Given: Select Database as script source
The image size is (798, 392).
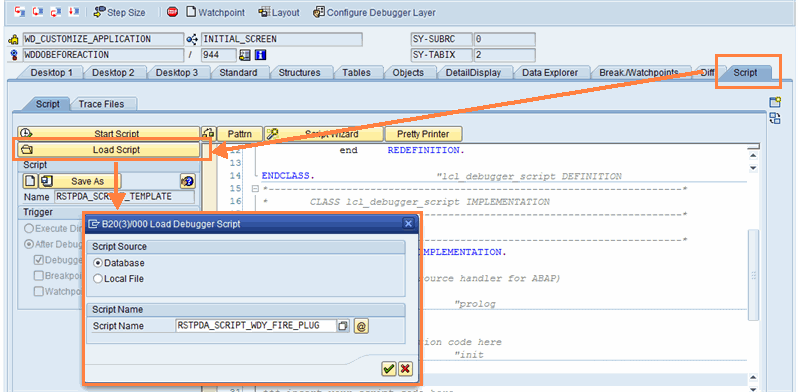Looking at the screenshot, I should tap(98, 263).
